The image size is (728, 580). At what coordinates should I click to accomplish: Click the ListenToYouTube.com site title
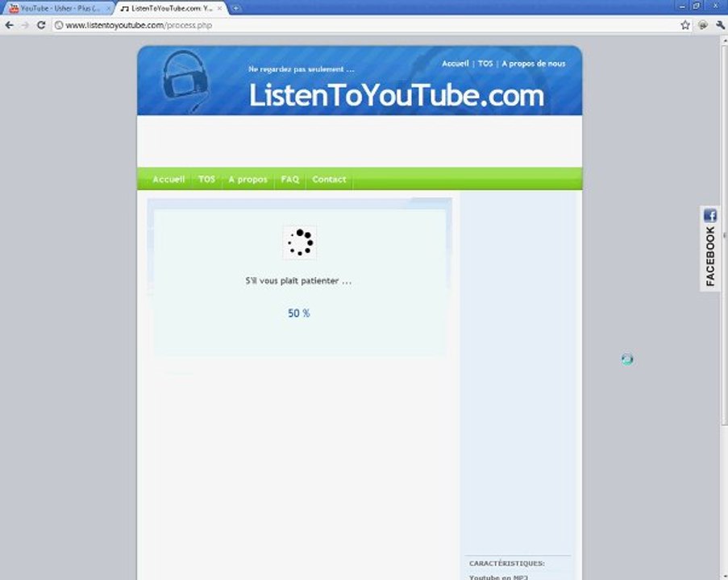pos(396,95)
